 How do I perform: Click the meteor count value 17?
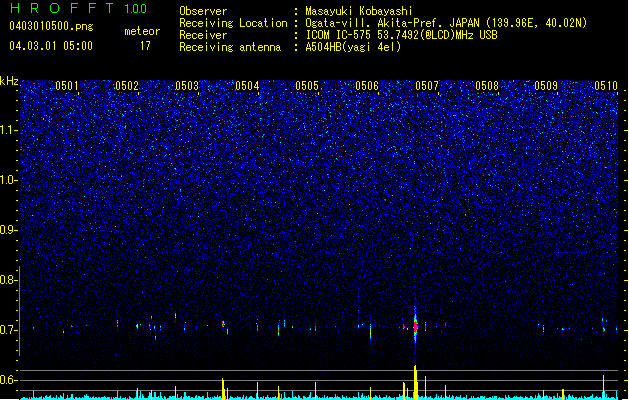pos(145,46)
